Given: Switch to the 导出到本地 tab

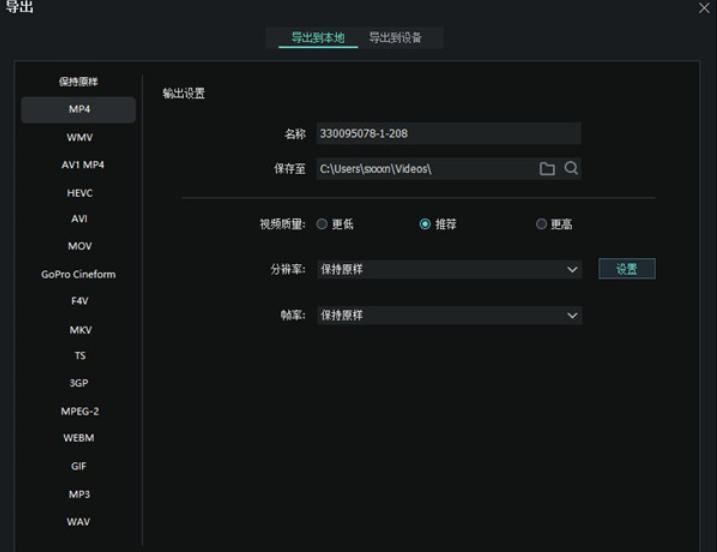Looking at the screenshot, I should (x=318, y=38).
